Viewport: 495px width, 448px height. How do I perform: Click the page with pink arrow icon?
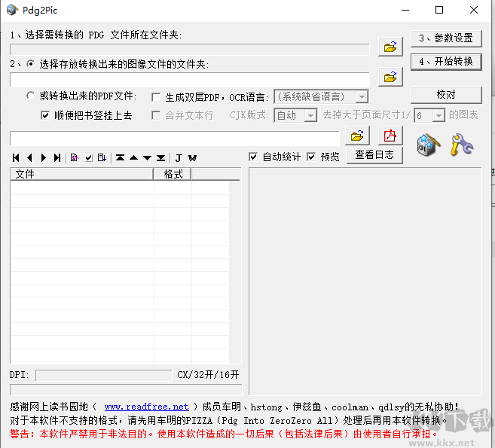75,158
